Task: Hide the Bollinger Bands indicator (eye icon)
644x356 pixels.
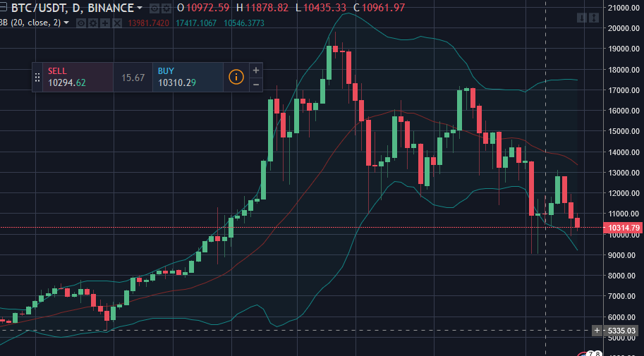Action: click(81, 23)
